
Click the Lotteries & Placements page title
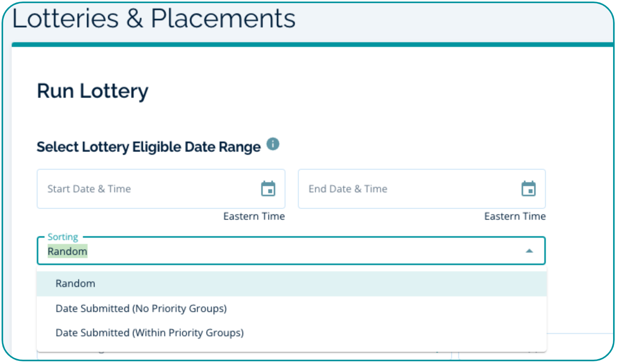click(x=154, y=18)
